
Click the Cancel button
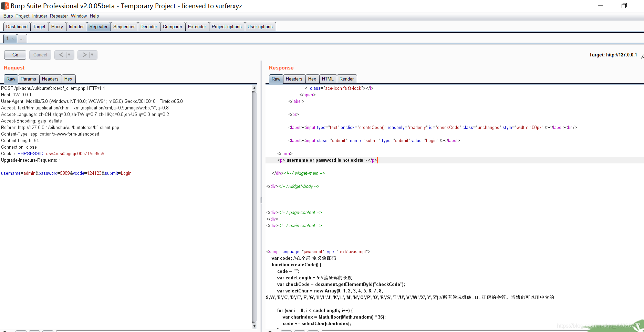coord(40,55)
